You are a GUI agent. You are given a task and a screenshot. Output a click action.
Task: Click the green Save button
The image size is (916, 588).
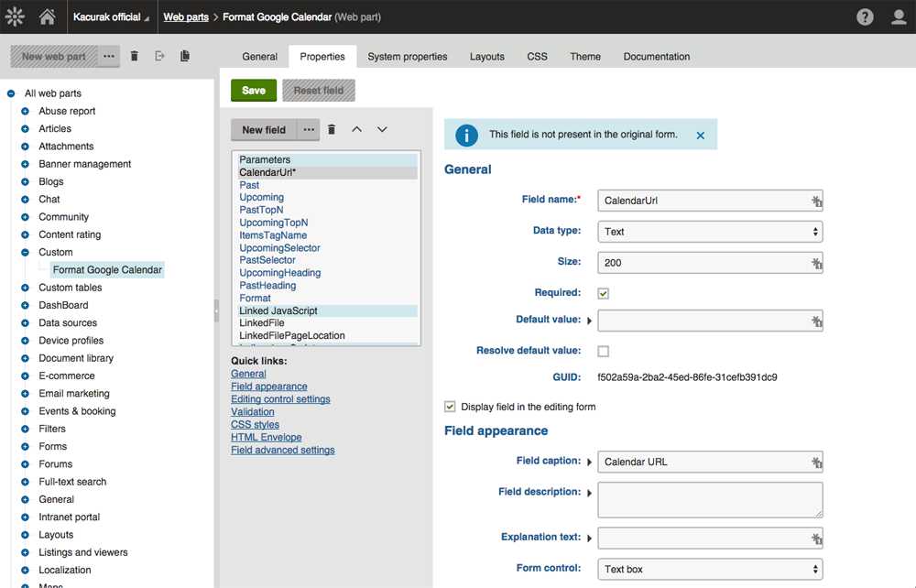[x=254, y=91]
